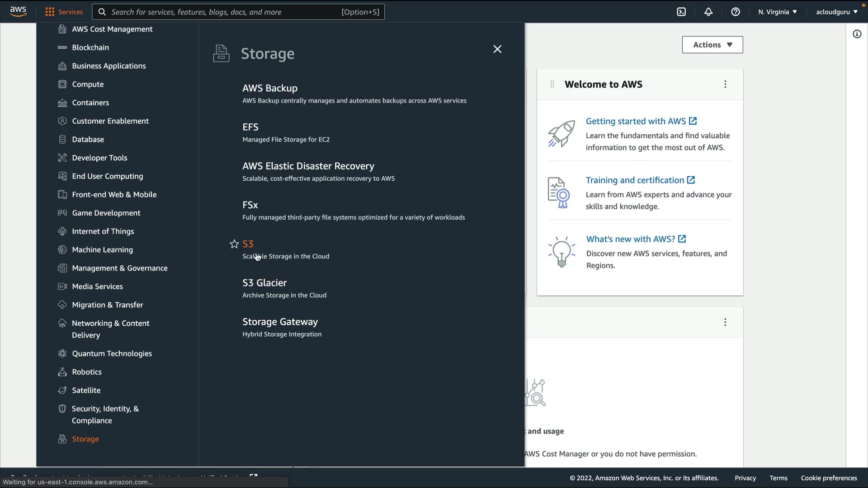This screenshot has width=868, height=488.
Task: Select the Security, Identity, & Compliance category
Action: (105, 414)
